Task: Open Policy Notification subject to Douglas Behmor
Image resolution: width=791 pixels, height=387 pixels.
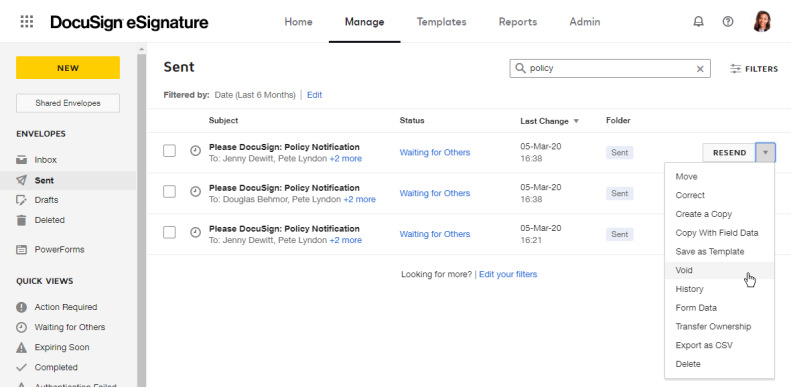Action: 284,188
